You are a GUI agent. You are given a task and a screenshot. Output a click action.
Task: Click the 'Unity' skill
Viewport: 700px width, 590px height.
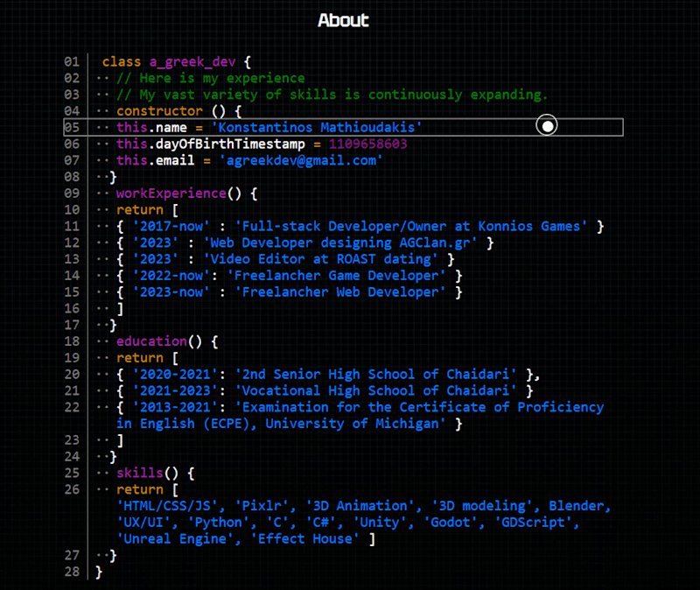point(380,522)
